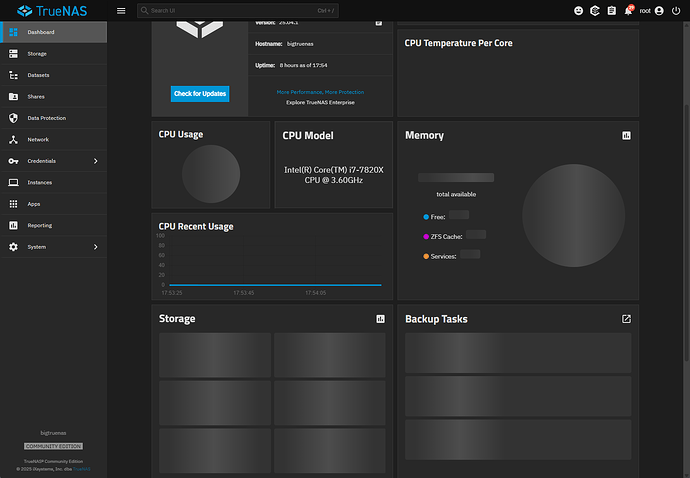Click the Instances laptop icon
The image size is (690, 478).
(14, 183)
